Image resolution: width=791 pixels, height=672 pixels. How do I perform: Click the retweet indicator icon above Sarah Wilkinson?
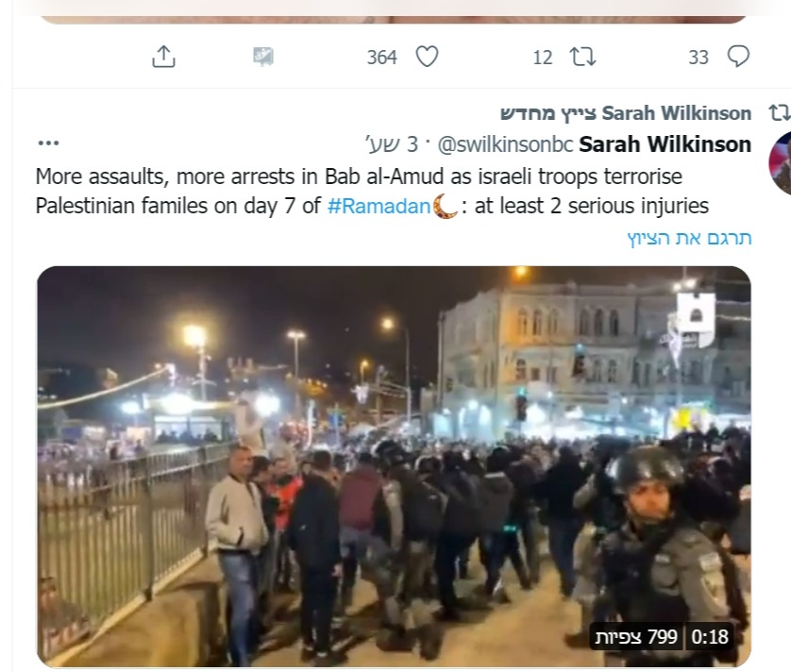point(780,113)
